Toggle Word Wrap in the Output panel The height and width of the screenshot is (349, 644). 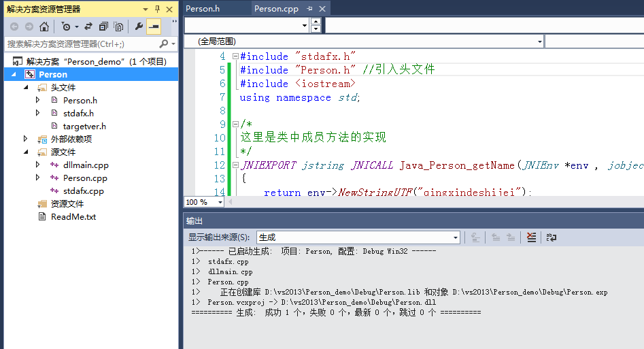click(x=552, y=237)
